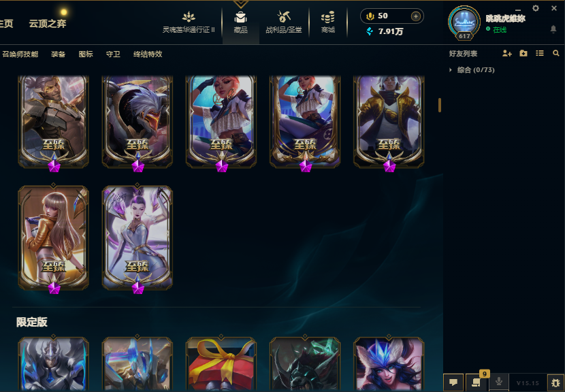Open the 战利品/圣堂 loot hammer icon
The height and width of the screenshot is (392, 565).
click(284, 16)
